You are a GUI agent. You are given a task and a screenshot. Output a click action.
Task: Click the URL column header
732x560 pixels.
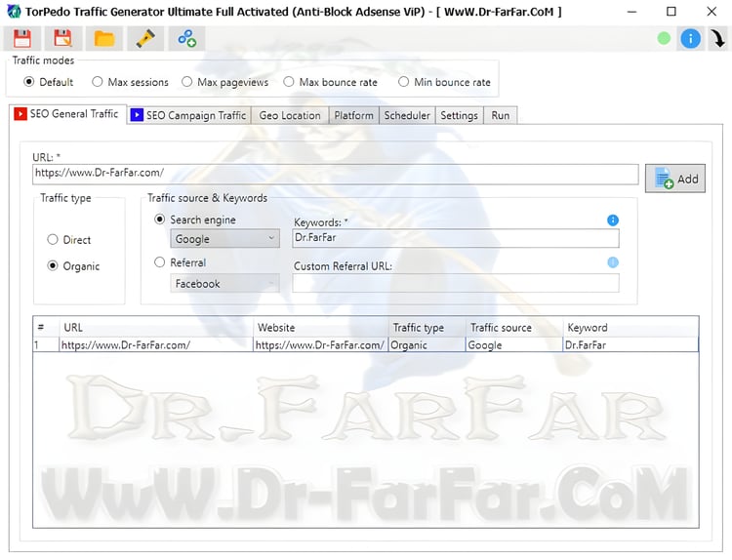pyautogui.click(x=156, y=328)
